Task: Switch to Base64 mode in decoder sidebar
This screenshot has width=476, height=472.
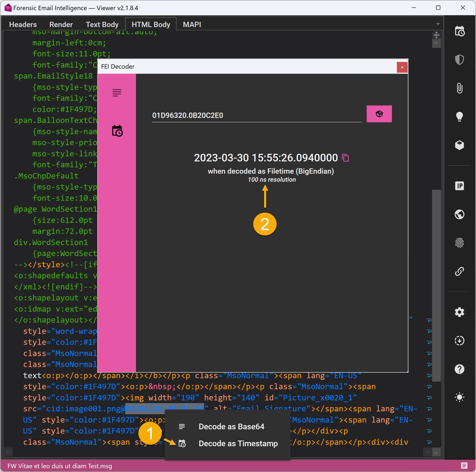Action: click(x=117, y=93)
